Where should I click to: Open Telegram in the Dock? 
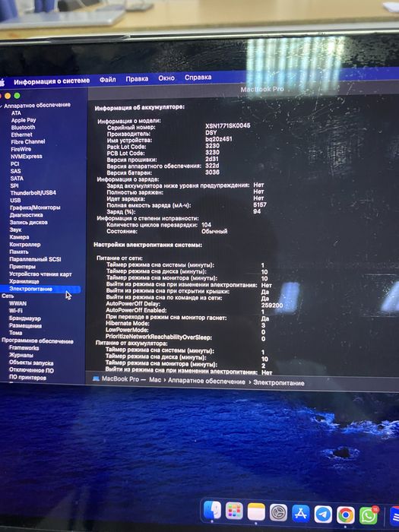323,515
